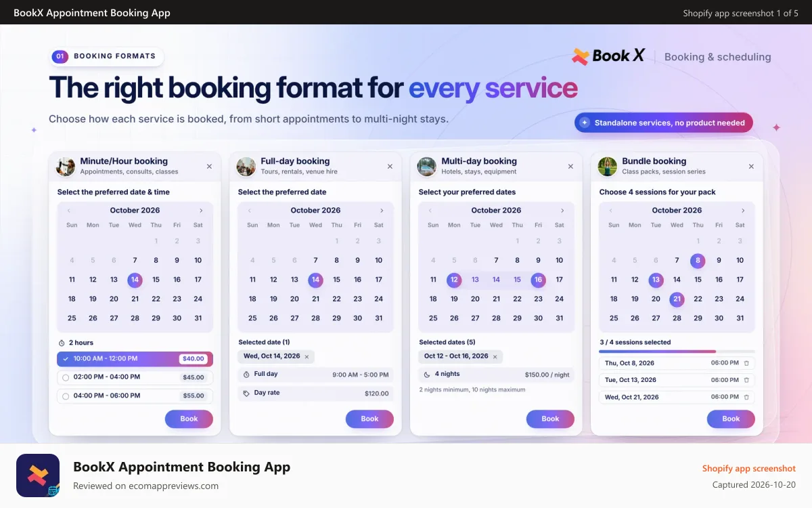Click the $40.00 price tag

194,359
